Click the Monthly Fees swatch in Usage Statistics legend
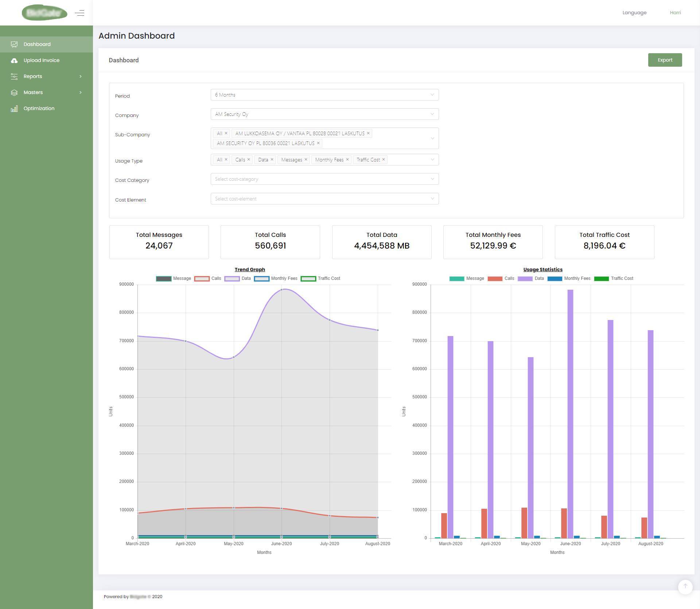700x609 pixels. [555, 279]
